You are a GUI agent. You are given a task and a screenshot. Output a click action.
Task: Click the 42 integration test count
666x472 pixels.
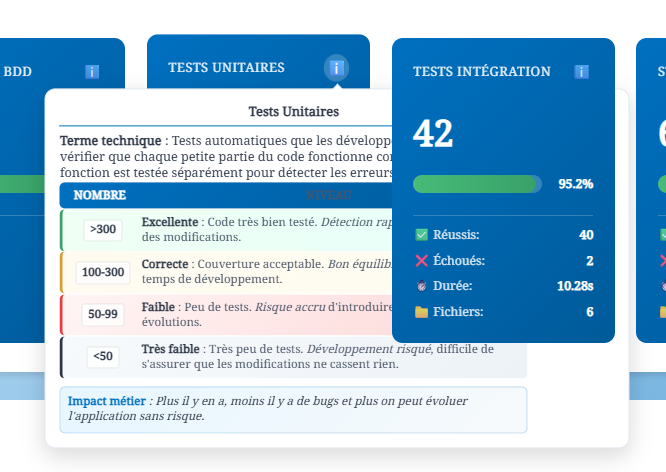coord(433,133)
